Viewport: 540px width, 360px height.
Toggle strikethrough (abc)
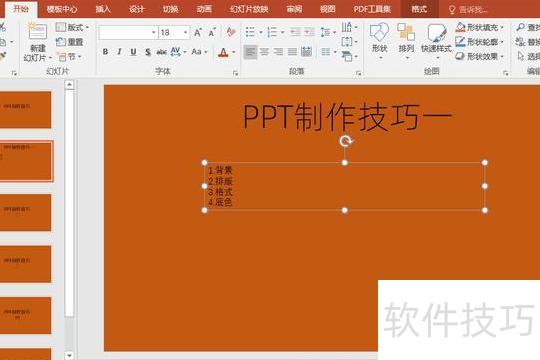[x=162, y=52]
